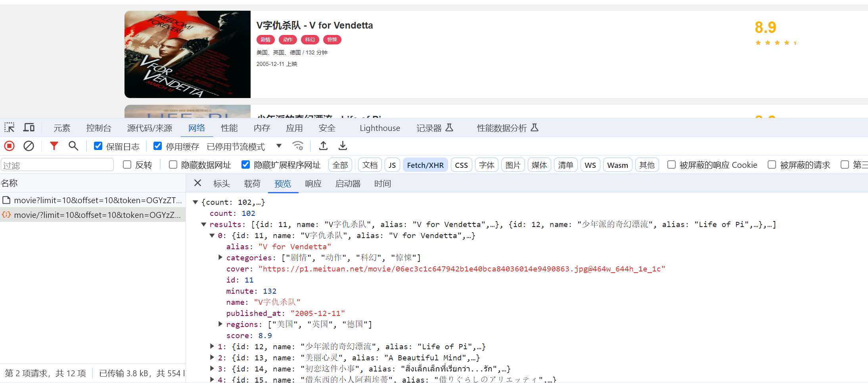The height and width of the screenshot is (383, 868).
Task: Show the request Initiator tab
Action: (348, 183)
